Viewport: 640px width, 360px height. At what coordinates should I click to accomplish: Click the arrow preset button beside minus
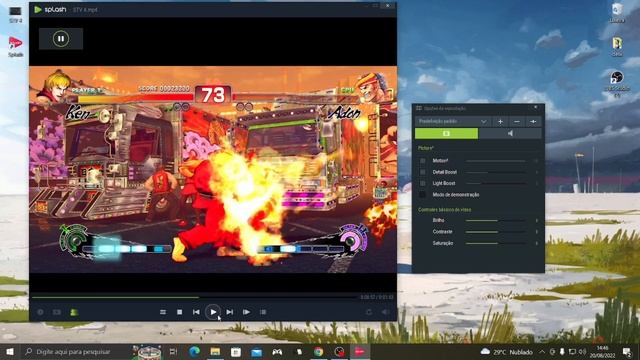[533, 121]
